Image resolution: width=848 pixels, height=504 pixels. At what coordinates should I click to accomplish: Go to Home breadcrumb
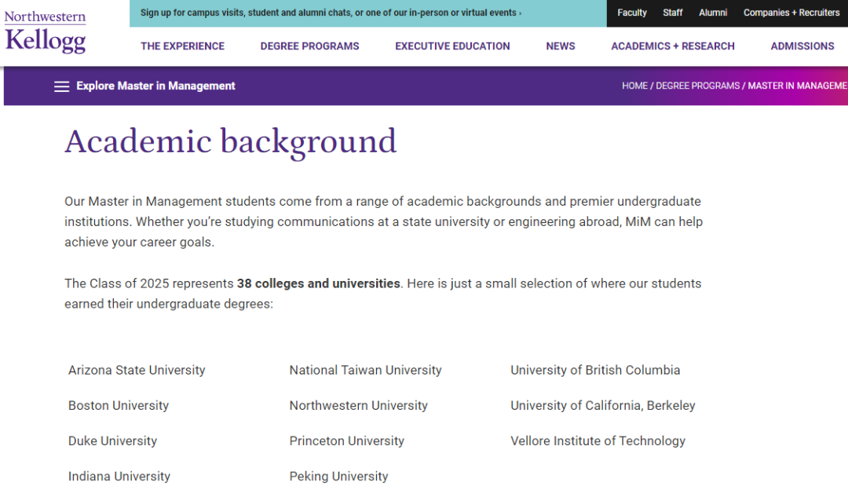(x=634, y=86)
